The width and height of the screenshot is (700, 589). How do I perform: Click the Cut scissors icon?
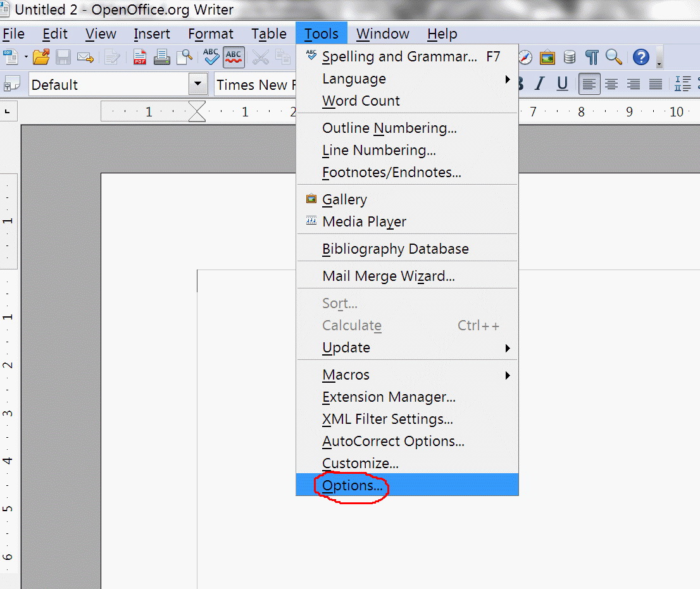click(261, 57)
